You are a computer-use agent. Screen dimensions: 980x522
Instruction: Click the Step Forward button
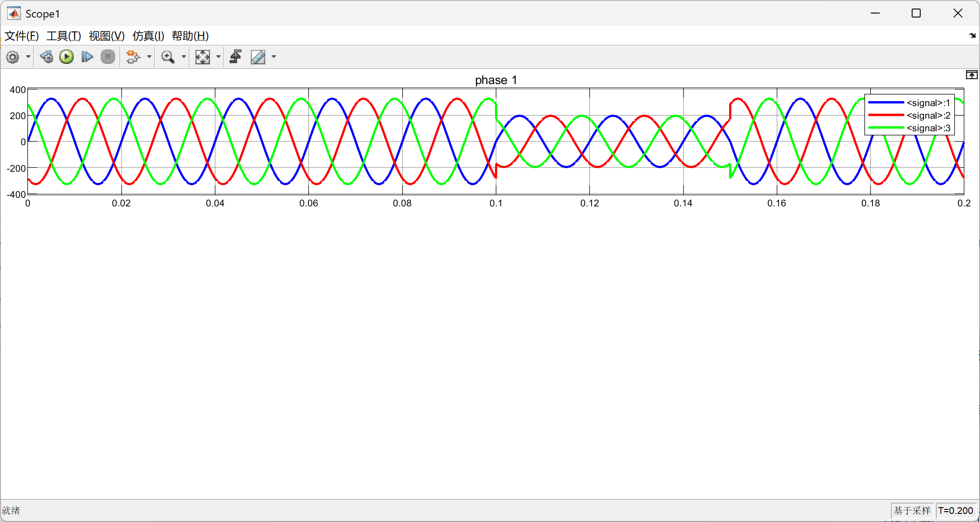point(87,57)
